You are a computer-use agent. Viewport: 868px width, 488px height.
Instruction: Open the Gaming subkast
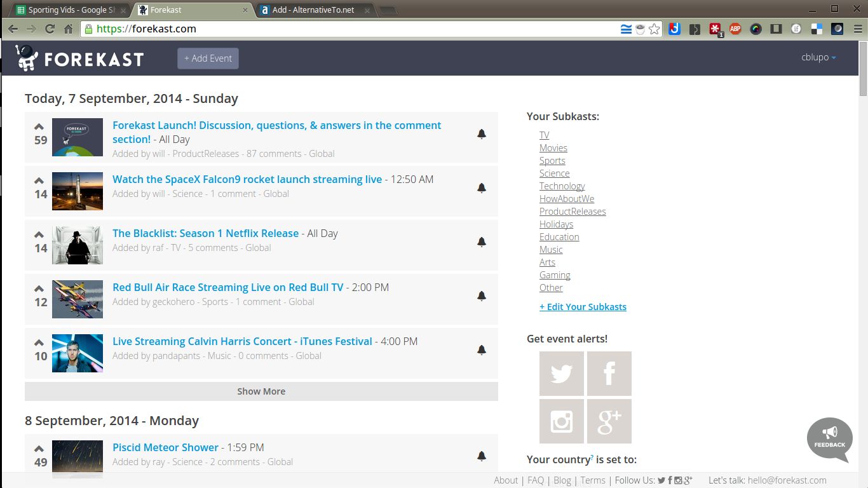coord(555,275)
